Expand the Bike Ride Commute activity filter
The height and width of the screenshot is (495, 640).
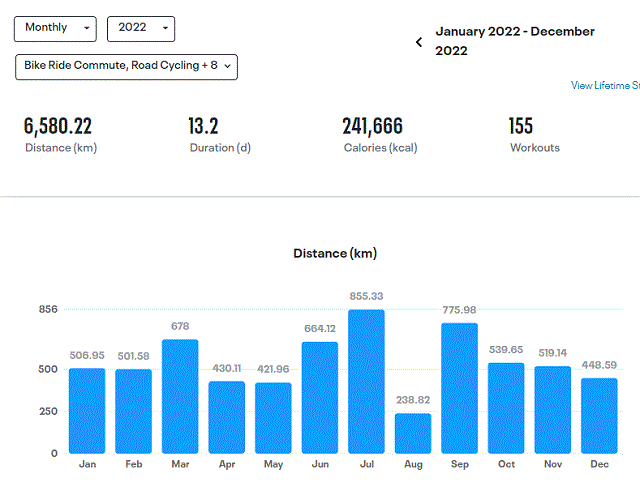[126, 66]
